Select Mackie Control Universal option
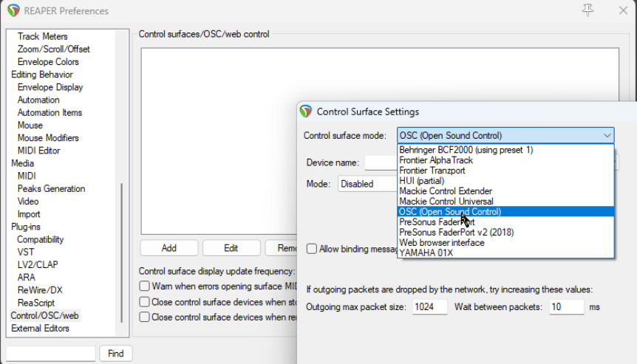The width and height of the screenshot is (637, 364). pos(505,202)
